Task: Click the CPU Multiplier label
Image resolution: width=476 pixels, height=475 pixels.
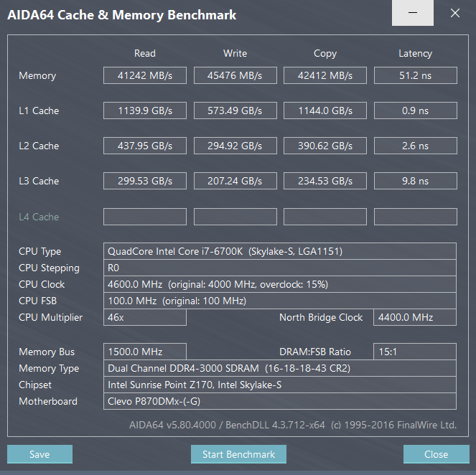Action: coord(50,318)
